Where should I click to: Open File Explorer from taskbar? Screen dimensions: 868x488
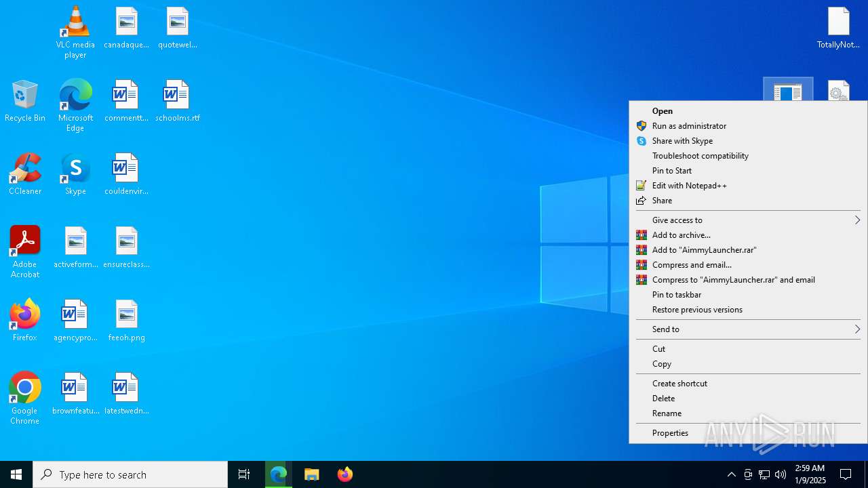(312, 474)
